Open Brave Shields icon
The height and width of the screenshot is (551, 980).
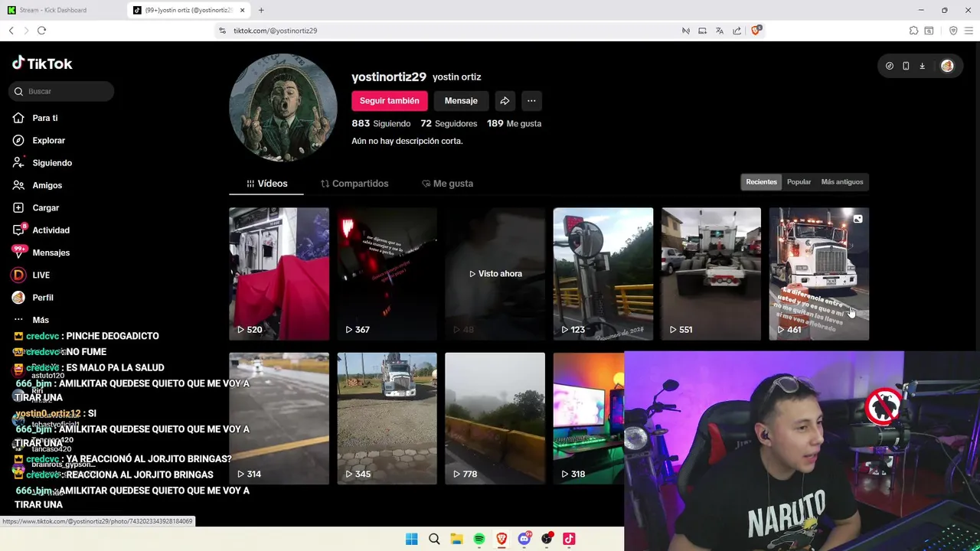point(756,31)
